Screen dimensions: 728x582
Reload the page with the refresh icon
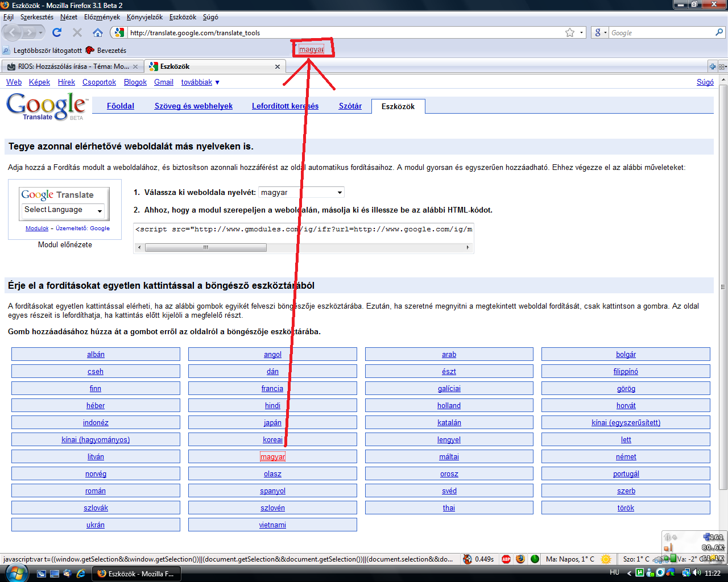click(x=57, y=32)
